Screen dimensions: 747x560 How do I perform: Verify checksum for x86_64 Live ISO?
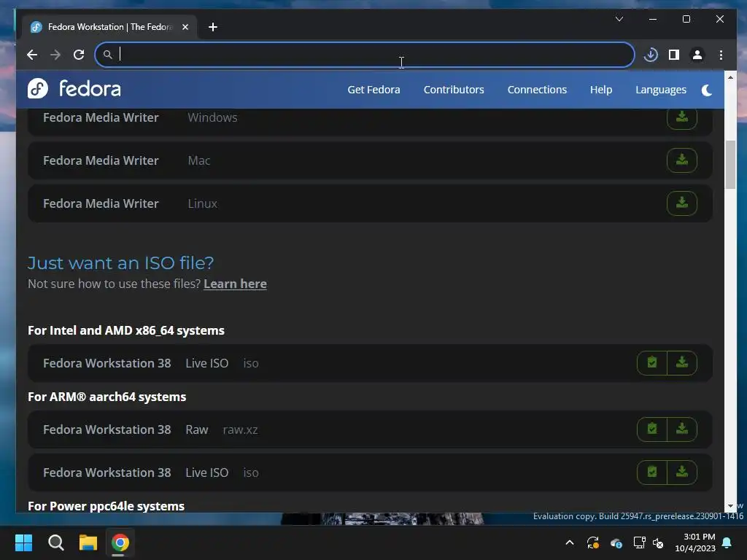pyautogui.click(x=652, y=363)
